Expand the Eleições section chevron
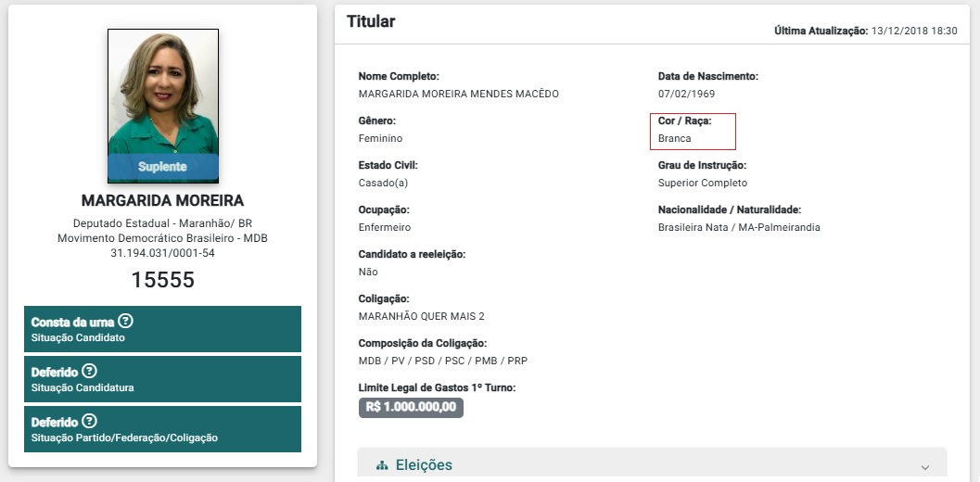980x482 pixels. click(x=925, y=467)
